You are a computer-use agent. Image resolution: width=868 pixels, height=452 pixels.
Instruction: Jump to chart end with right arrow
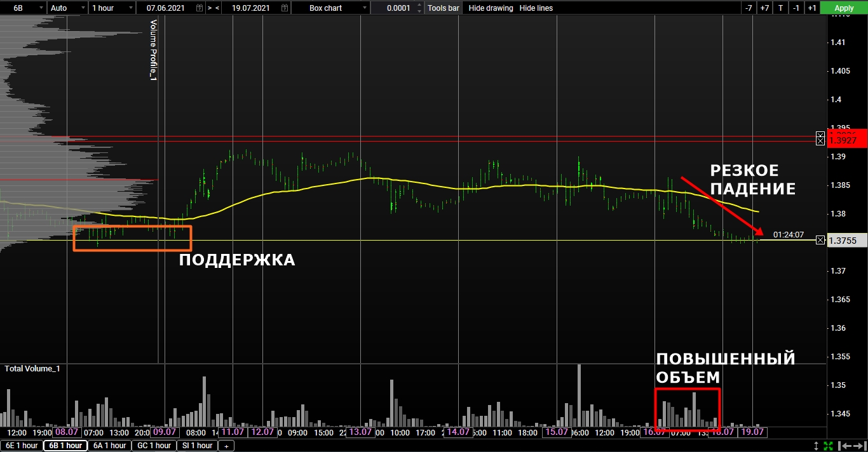coord(859,446)
